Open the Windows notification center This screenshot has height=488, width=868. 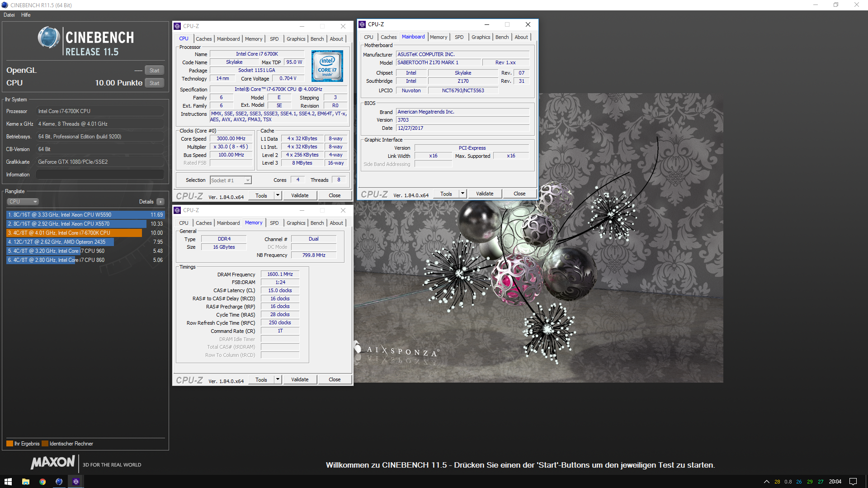pos(853,482)
